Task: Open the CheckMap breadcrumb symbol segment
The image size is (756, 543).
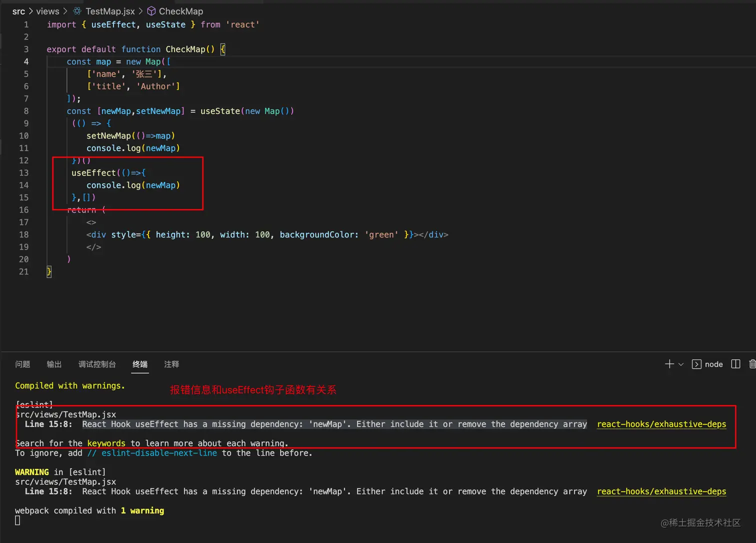Action: (181, 11)
